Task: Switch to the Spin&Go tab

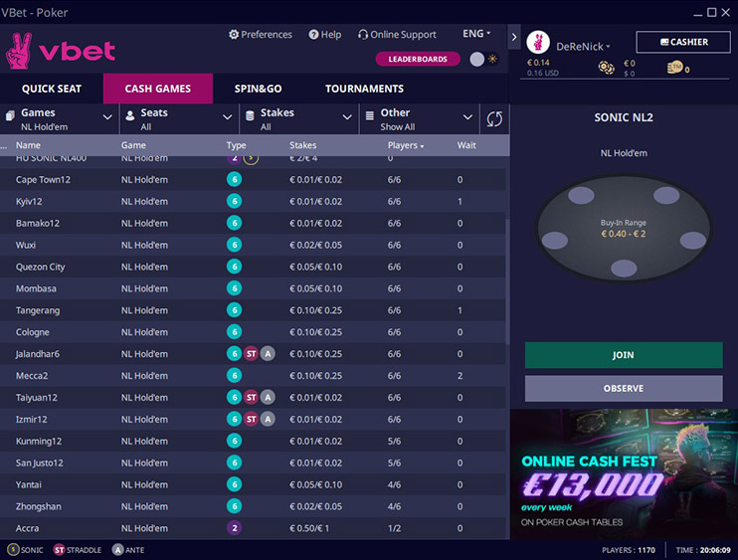Action: pyautogui.click(x=258, y=89)
